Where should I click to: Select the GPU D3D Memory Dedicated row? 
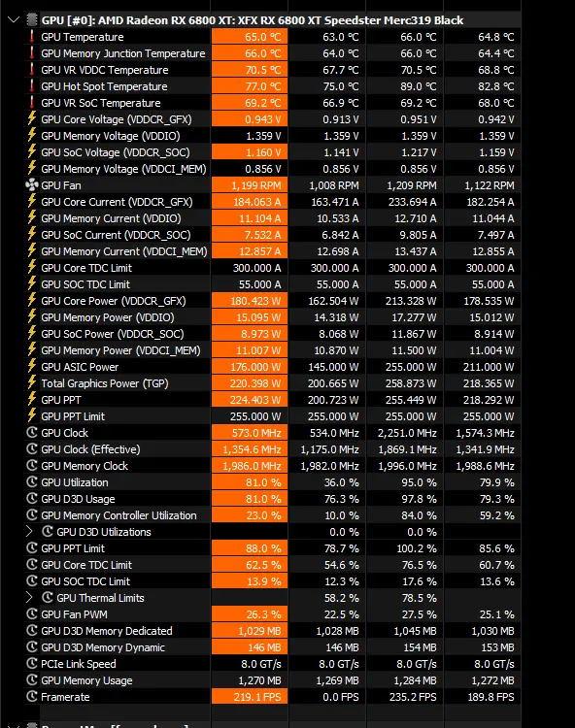tap(272, 631)
